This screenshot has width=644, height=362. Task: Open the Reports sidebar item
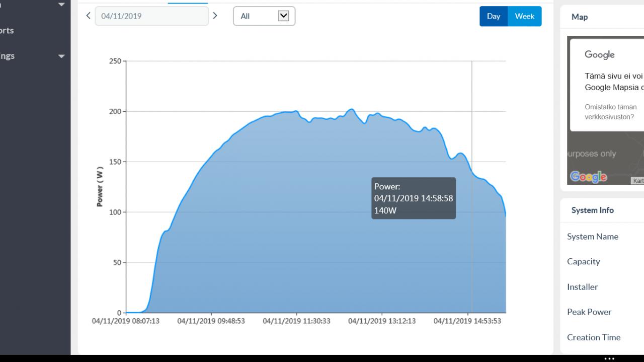point(7,30)
